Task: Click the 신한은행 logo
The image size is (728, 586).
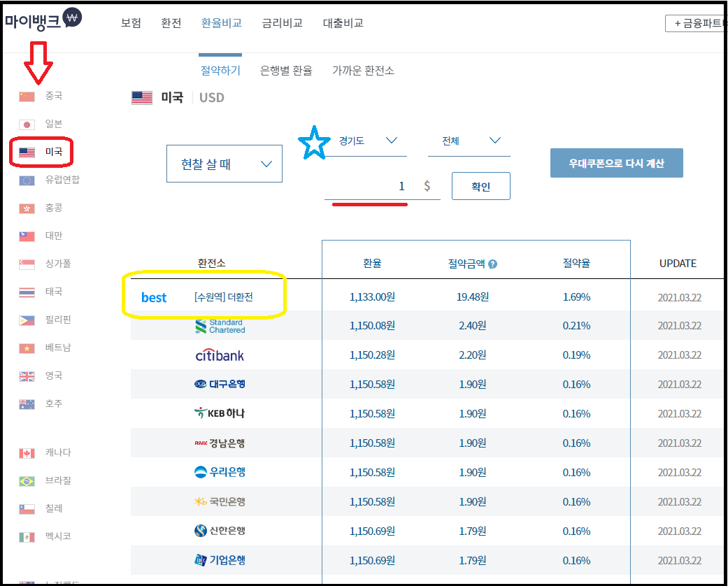Action: (220, 530)
